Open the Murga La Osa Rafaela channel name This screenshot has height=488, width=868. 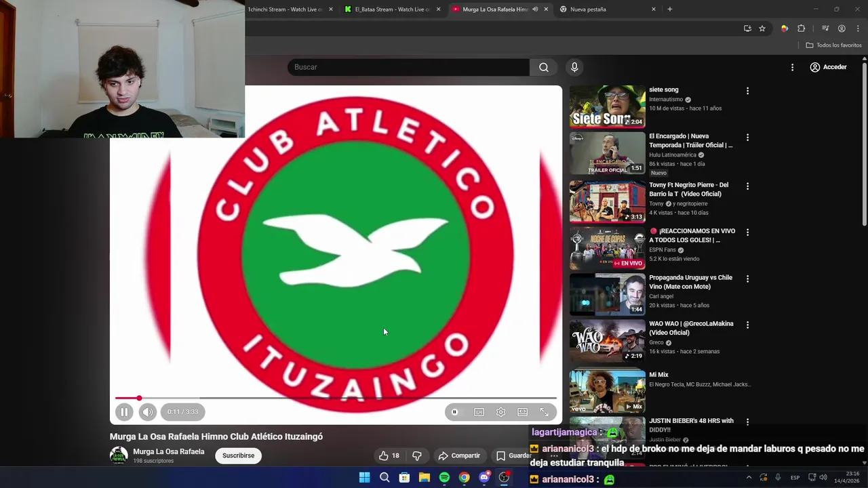click(168, 451)
